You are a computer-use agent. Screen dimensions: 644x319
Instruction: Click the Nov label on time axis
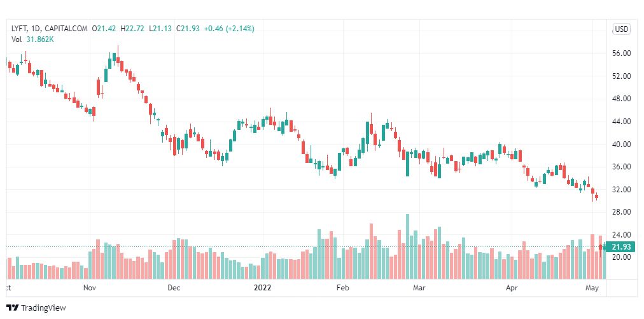(90, 288)
